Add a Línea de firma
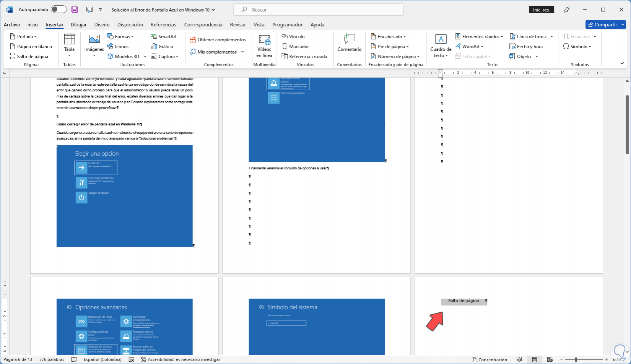The height and width of the screenshot is (364, 631). (x=528, y=37)
